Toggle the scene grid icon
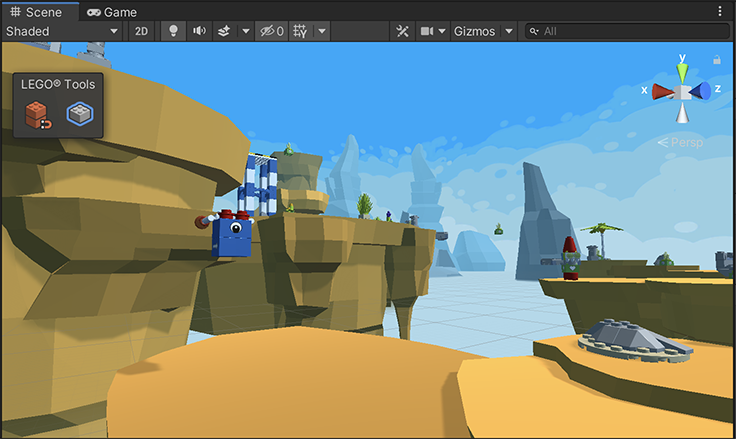 [300, 31]
